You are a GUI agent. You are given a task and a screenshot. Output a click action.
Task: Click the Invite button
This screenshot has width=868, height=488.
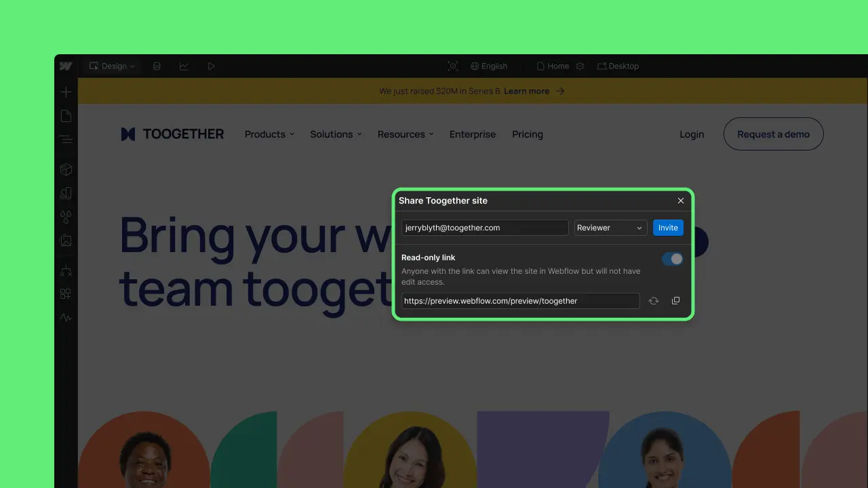point(668,228)
